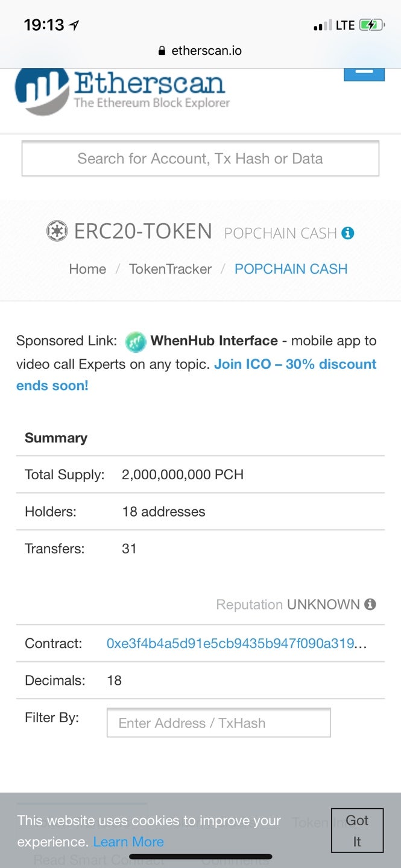
Task: Click the info icon beside POPCHAIN CASH title
Action: click(x=347, y=233)
